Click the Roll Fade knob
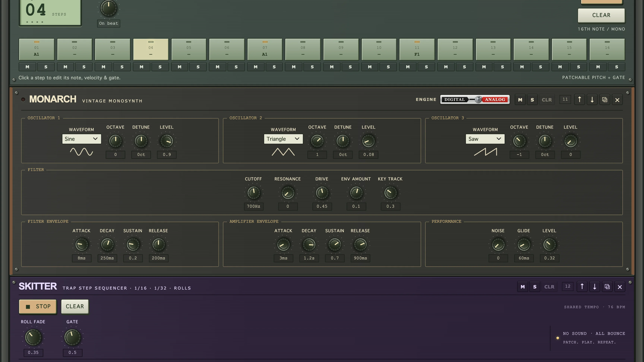644x362 pixels. click(x=33, y=337)
